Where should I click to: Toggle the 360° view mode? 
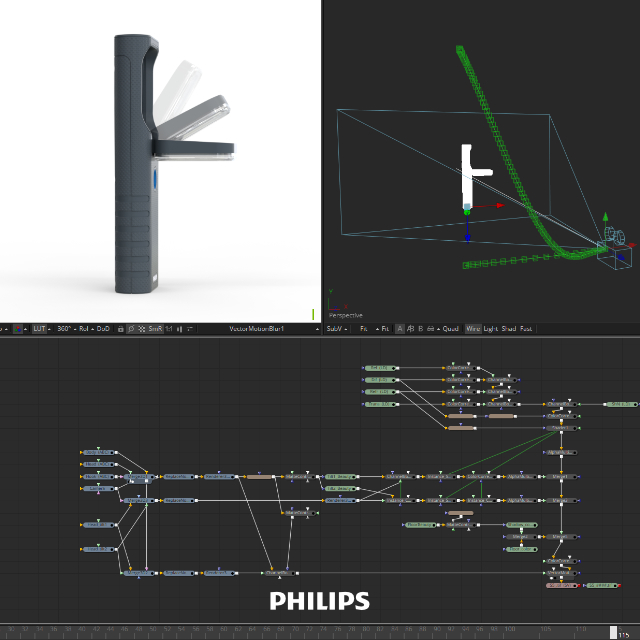coord(66,328)
